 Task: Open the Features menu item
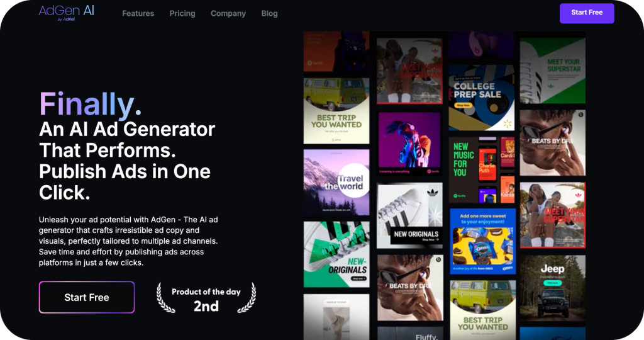[x=138, y=14]
